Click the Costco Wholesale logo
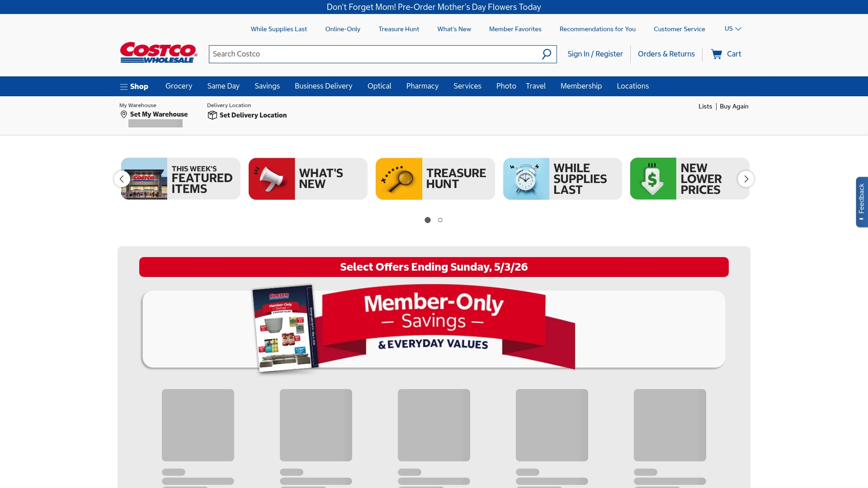The height and width of the screenshot is (488, 868). click(x=158, y=53)
